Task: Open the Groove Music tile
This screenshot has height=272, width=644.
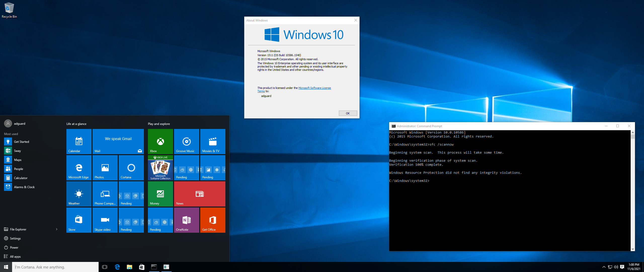Action: [x=187, y=142]
